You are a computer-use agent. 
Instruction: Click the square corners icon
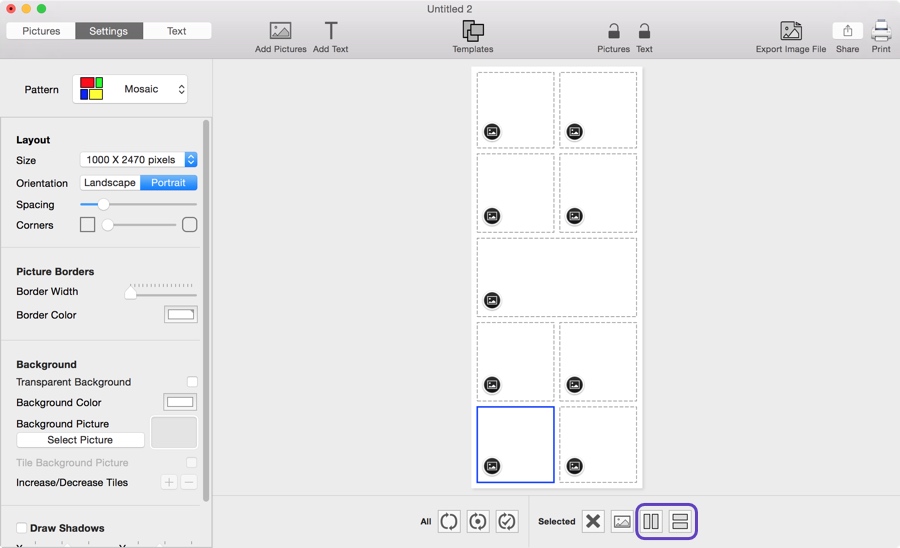tap(87, 225)
